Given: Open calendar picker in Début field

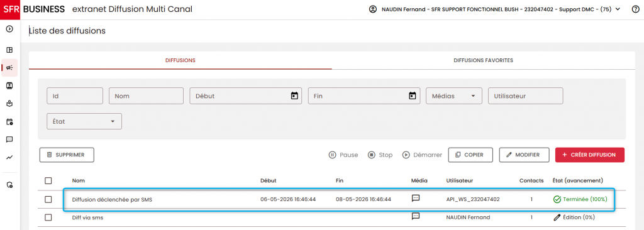Looking at the screenshot, I should click(x=294, y=96).
